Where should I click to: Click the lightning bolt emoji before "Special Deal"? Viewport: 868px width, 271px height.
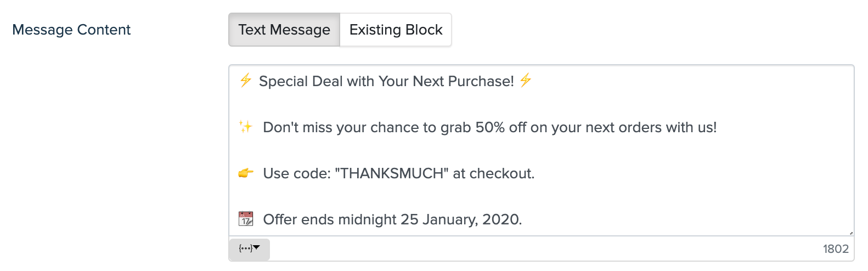245,81
